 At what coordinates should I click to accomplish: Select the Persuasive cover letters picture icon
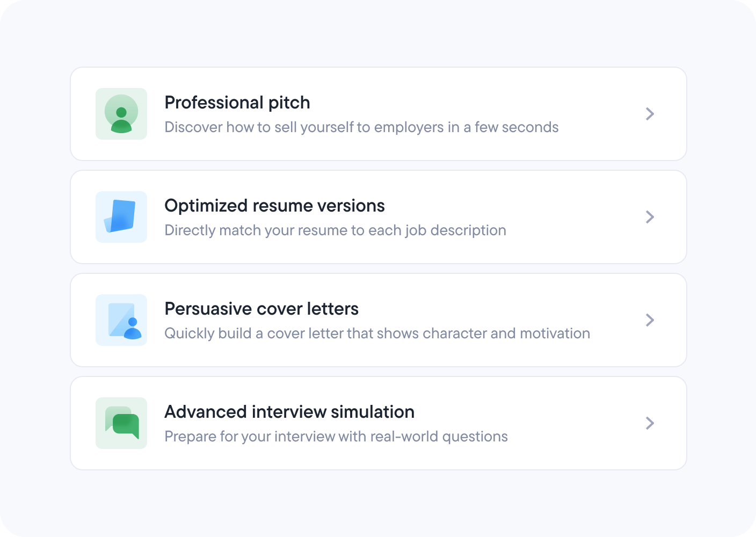[x=121, y=320]
